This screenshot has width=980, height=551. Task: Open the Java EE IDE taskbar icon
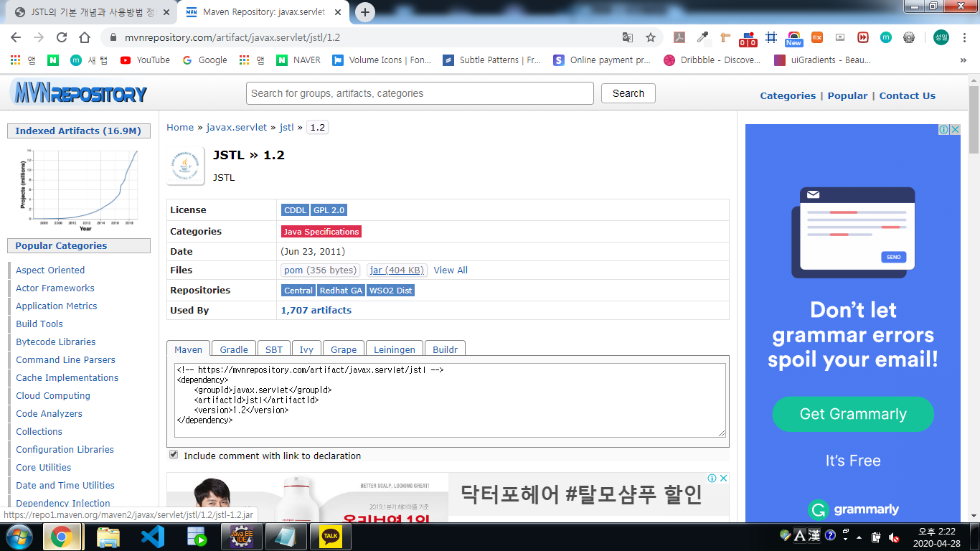(x=241, y=537)
